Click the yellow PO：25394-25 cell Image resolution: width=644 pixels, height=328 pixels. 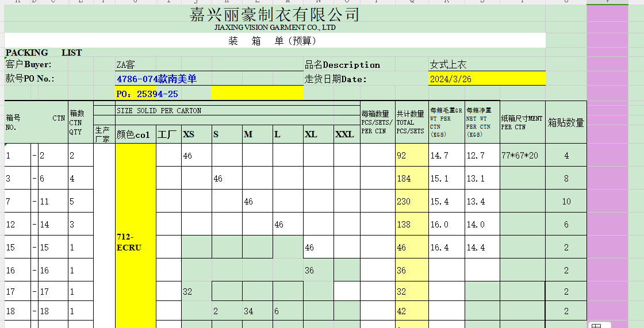147,94
